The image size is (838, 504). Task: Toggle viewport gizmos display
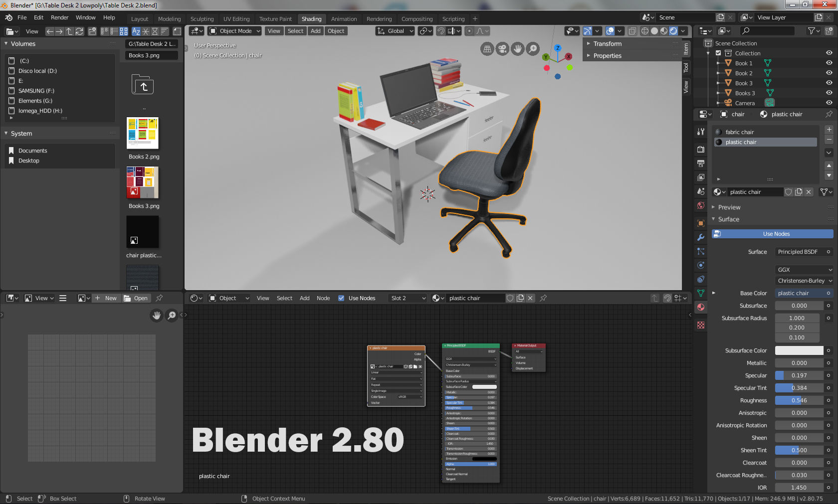pos(588,31)
